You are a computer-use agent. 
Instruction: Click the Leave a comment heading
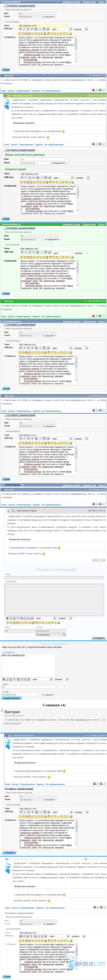pos(55,644)
